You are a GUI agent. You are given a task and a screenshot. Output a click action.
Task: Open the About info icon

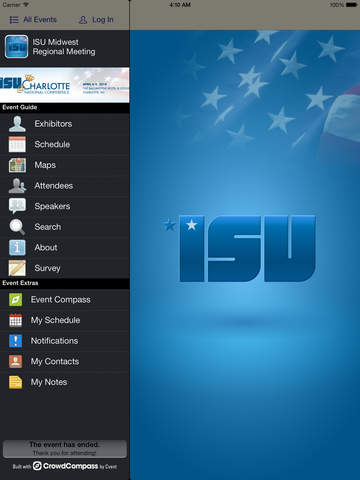point(17,248)
